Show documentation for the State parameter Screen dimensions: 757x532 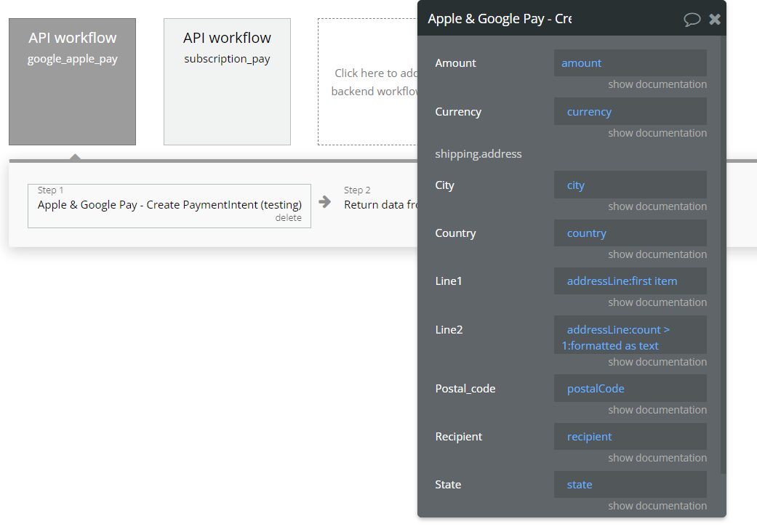click(657, 506)
